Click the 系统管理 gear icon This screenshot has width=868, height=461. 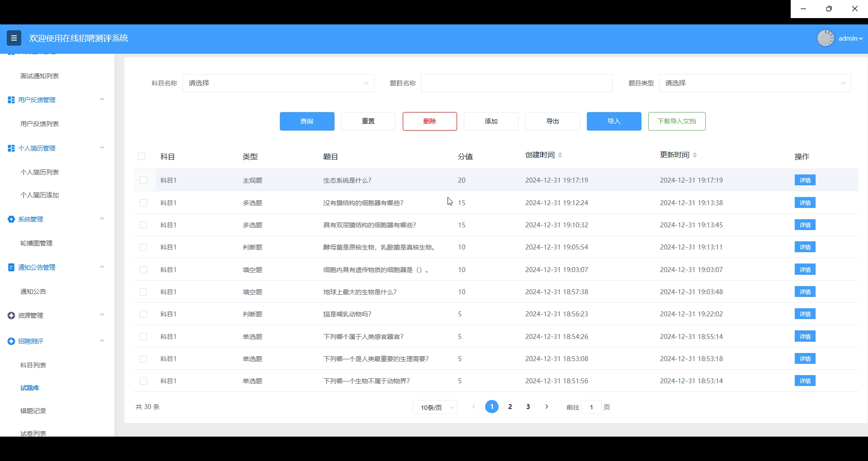click(x=11, y=219)
